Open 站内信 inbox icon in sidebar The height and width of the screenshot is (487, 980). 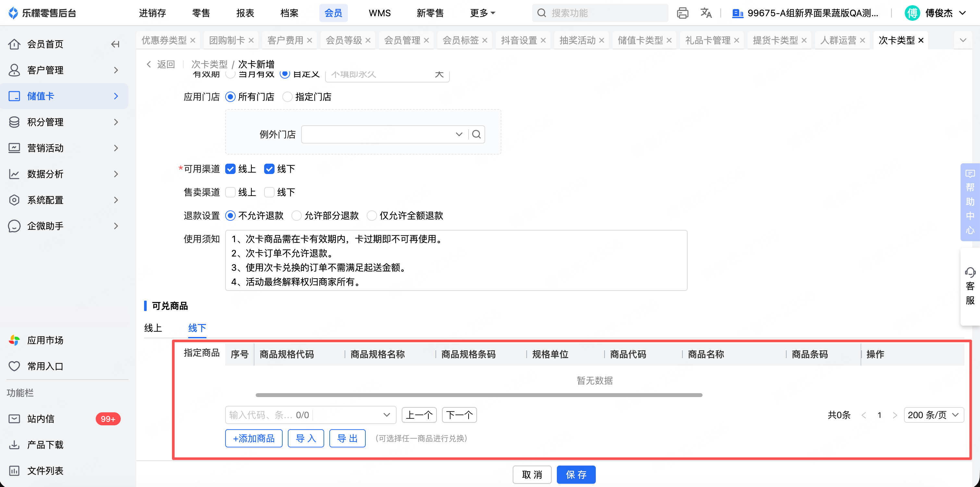[x=14, y=419]
